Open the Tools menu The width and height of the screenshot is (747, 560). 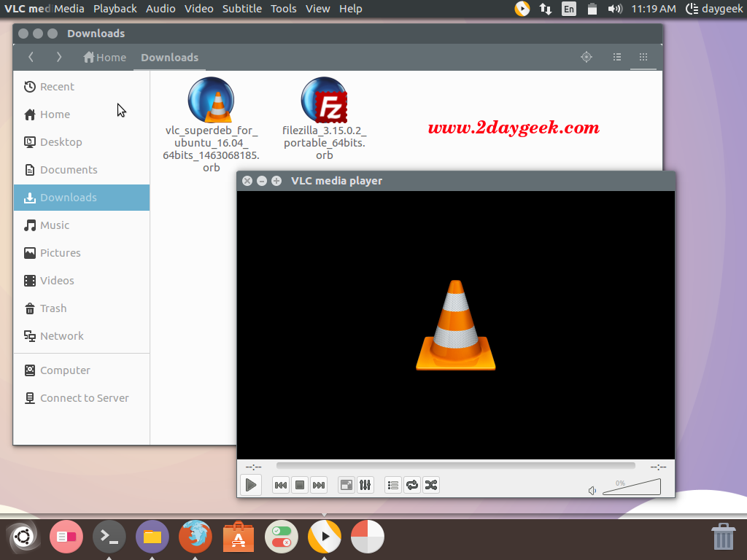point(284,9)
